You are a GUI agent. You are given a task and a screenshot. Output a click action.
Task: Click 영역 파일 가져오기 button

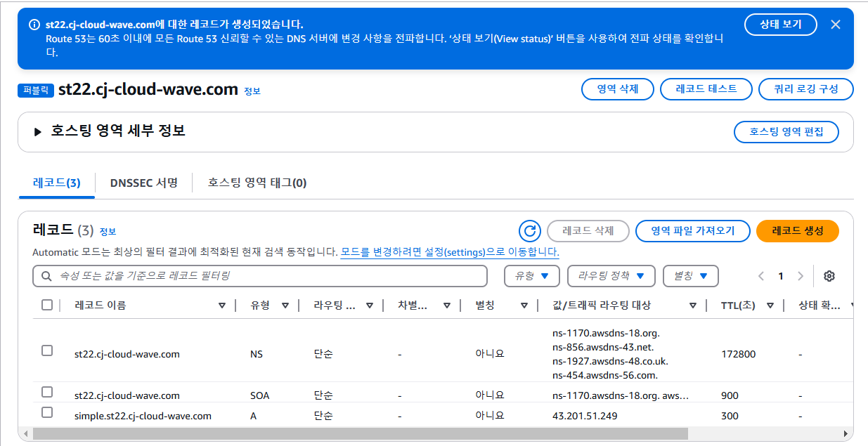click(693, 230)
